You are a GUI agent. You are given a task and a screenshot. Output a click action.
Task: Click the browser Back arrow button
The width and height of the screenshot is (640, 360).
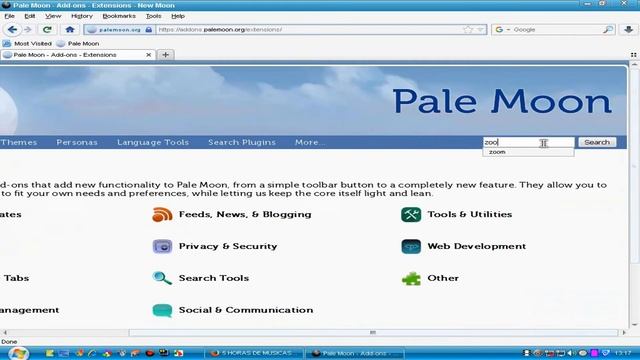[x=12, y=29]
